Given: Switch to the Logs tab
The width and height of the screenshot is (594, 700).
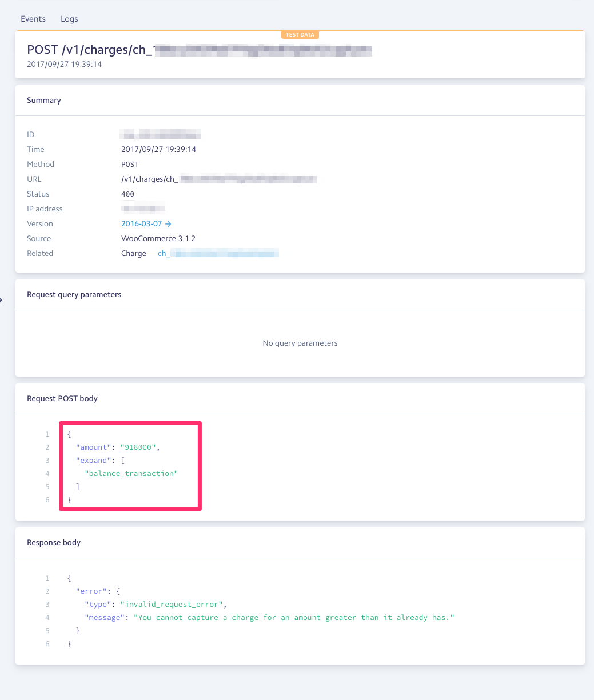Looking at the screenshot, I should [69, 19].
